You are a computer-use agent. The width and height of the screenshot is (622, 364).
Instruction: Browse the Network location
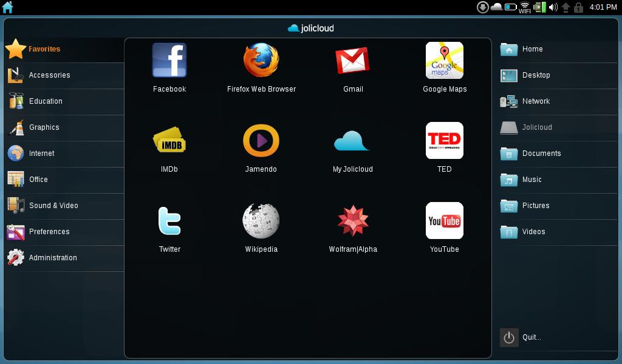558,101
